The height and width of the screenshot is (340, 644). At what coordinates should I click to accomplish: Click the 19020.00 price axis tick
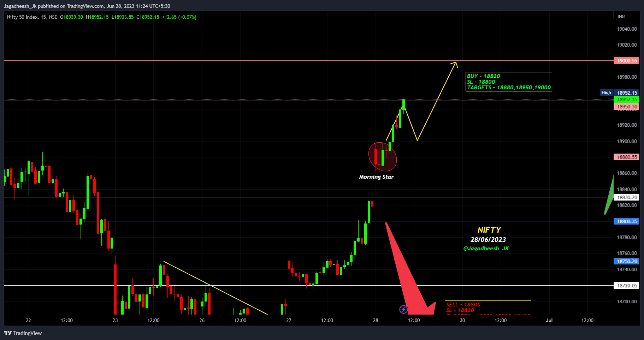pos(627,45)
